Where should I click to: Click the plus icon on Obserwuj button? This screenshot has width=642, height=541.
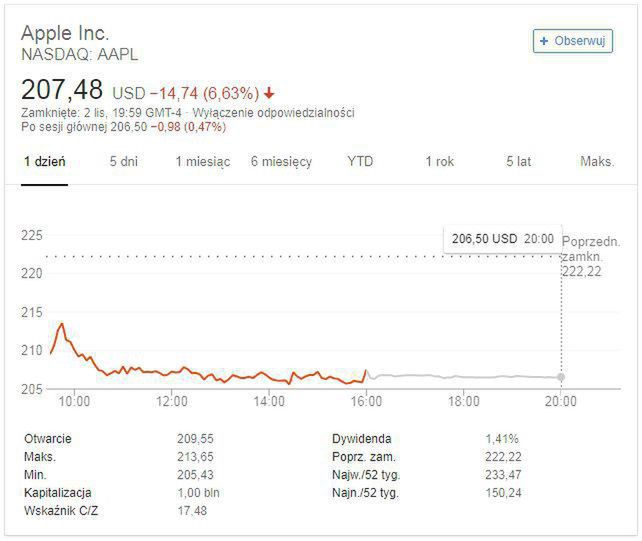[x=544, y=41]
